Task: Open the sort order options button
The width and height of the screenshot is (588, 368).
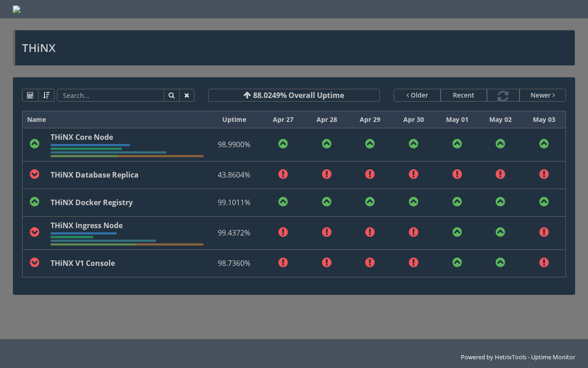Action: coord(46,95)
